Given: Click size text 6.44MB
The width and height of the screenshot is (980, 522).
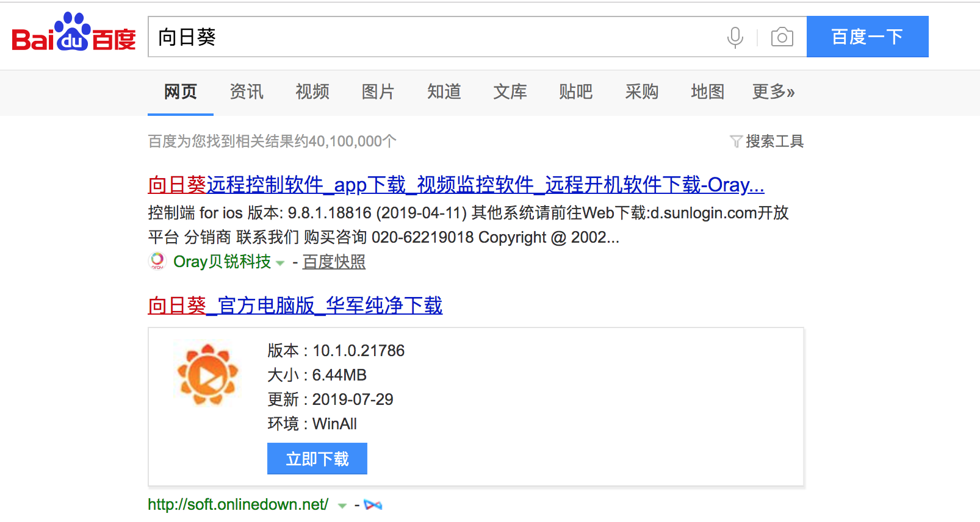Looking at the screenshot, I should point(339,375).
